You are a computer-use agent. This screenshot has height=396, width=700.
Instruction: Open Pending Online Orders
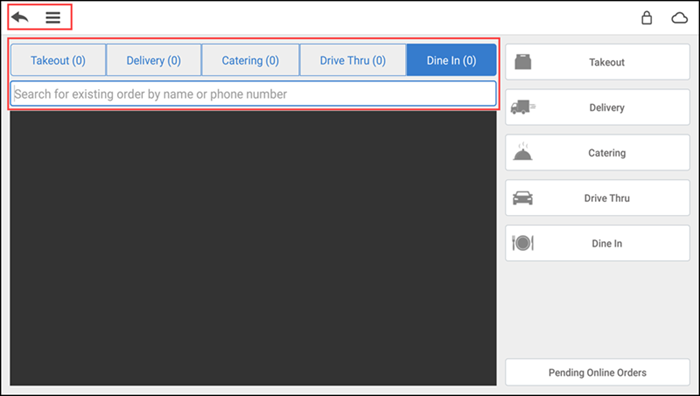pyautogui.click(x=597, y=372)
